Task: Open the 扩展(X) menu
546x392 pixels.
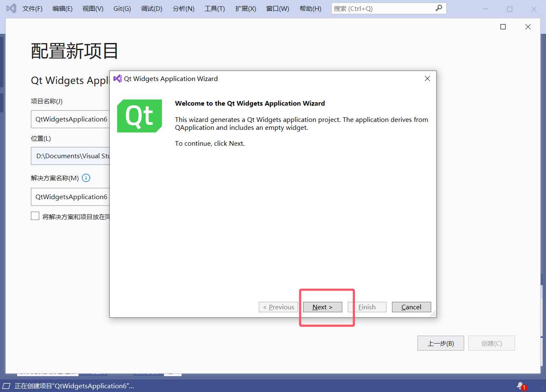Action: point(245,8)
